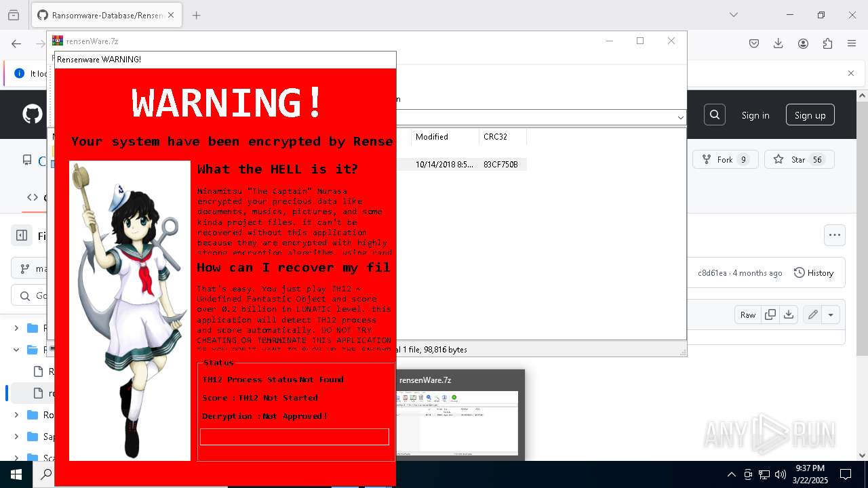Click the notification info icon
Image resolution: width=868 pixels, height=488 pixels.
19,73
